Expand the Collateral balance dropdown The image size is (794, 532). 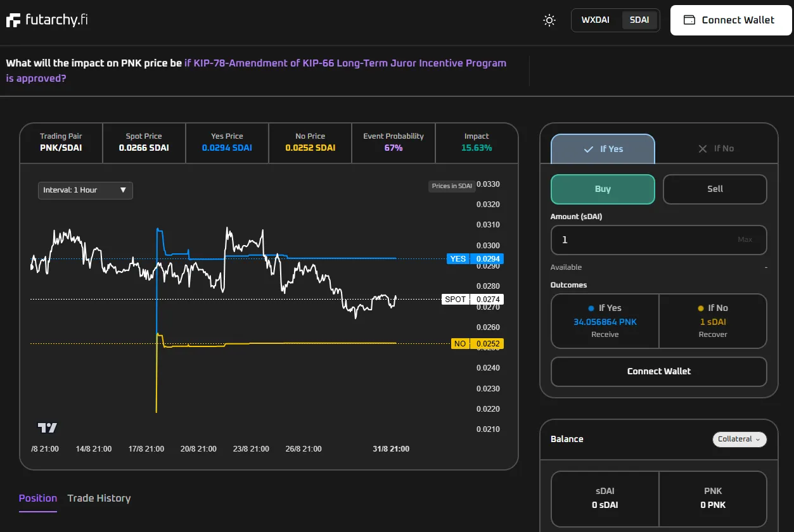tap(740, 439)
